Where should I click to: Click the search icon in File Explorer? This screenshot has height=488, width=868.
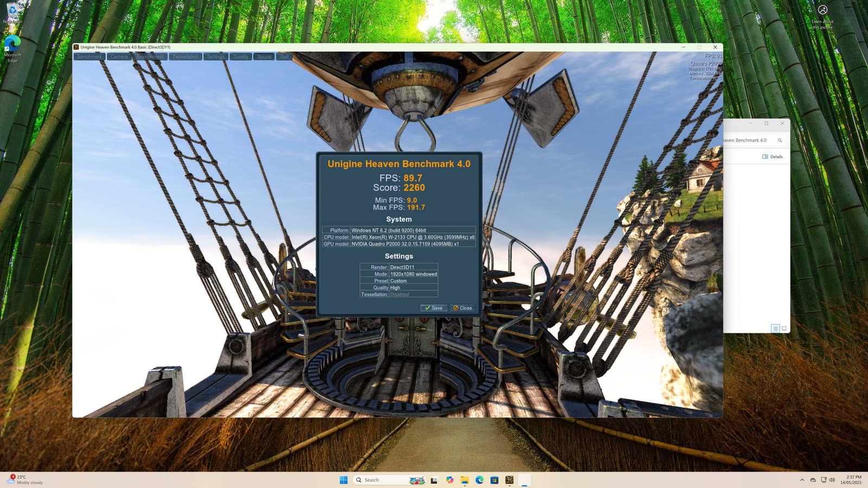click(x=780, y=140)
